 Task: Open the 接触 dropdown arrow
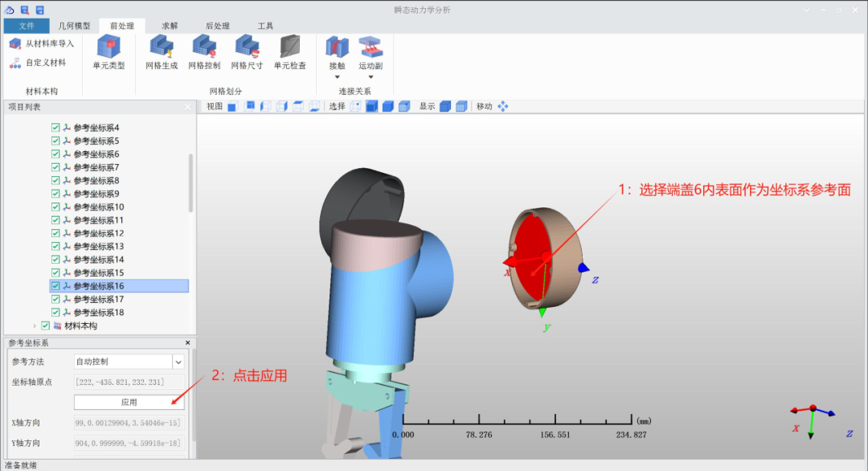337,77
